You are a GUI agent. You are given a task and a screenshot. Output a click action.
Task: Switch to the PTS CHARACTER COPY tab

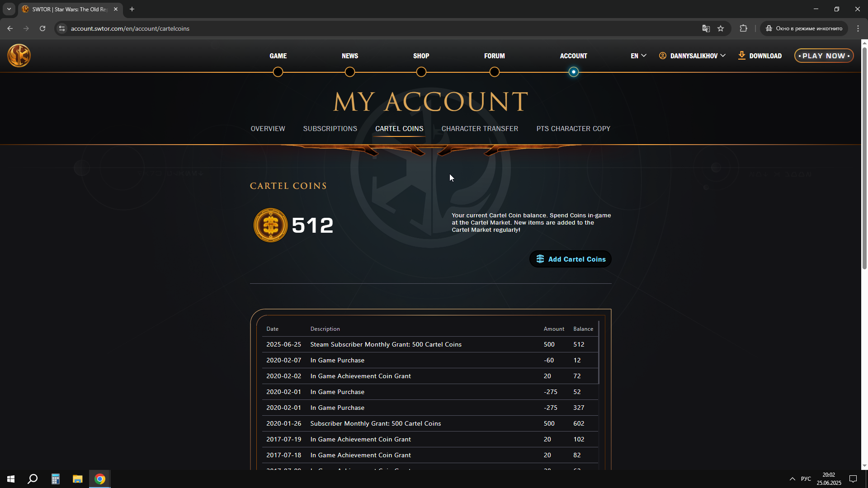[x=573, y=129]
